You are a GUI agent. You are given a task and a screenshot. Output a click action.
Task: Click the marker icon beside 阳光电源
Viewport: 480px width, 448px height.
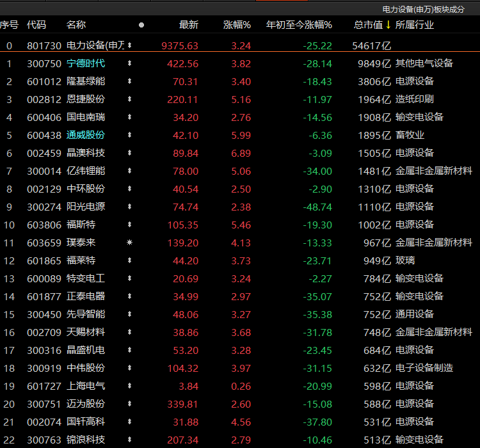pos(130,207)
